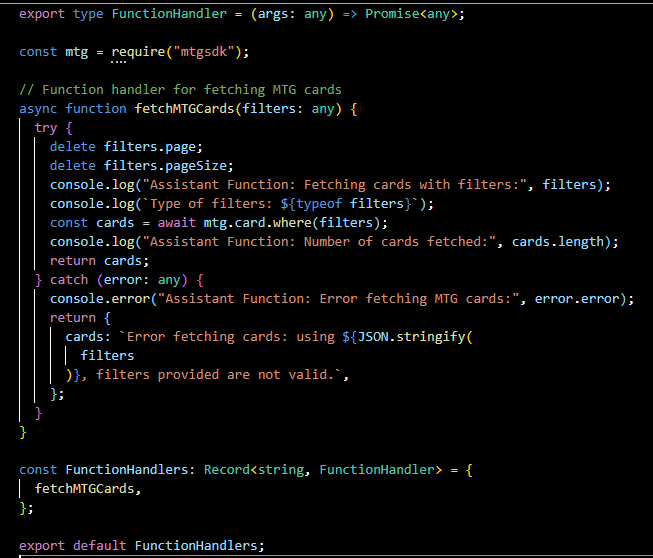Image resolution: width=653 pixels, height=558 pixels.
Task: Click the 'FunctionHandler' type name in export line
Action: (x=169, y=14)
